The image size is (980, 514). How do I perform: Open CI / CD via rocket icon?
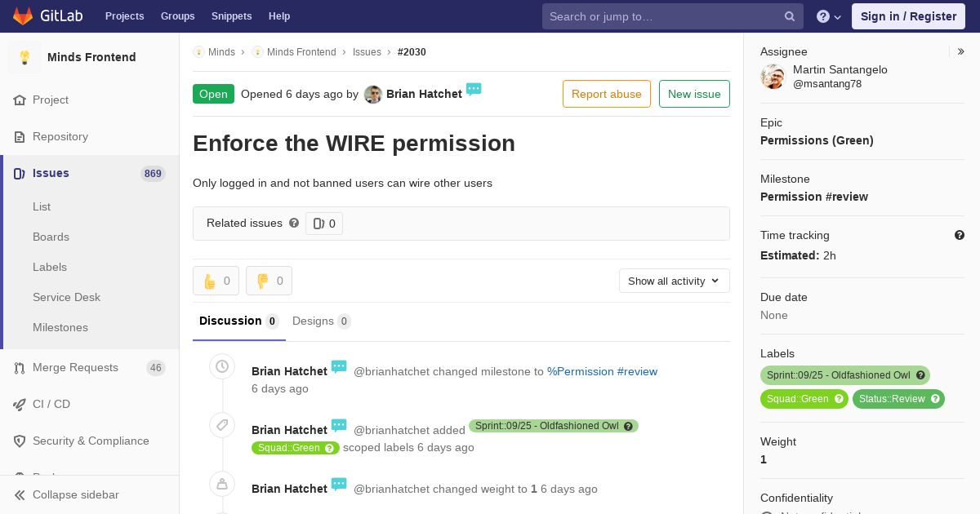click(20, 405)
